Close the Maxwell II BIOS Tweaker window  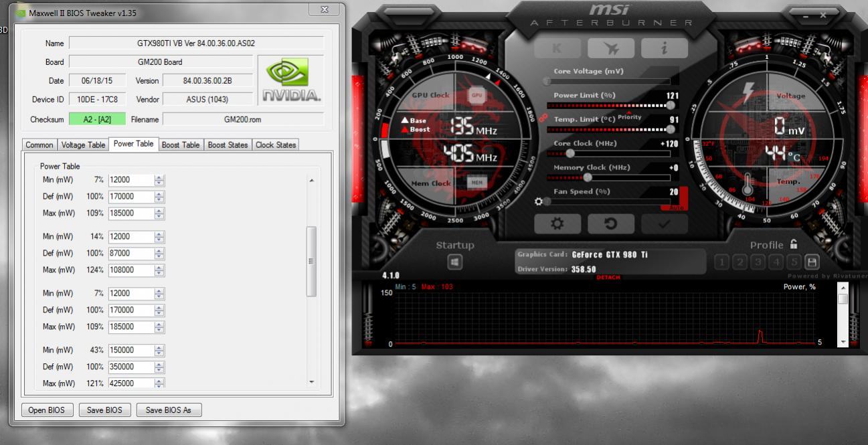click(x=325, y=10)
